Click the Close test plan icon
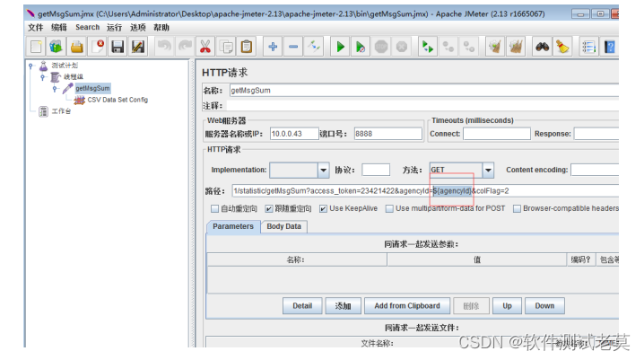 98,47
